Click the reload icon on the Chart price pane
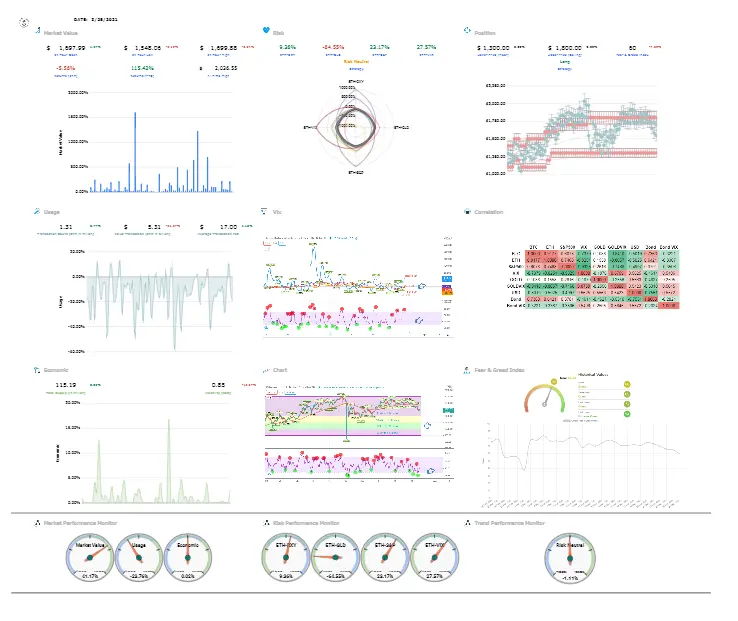 tap(427, 426)
